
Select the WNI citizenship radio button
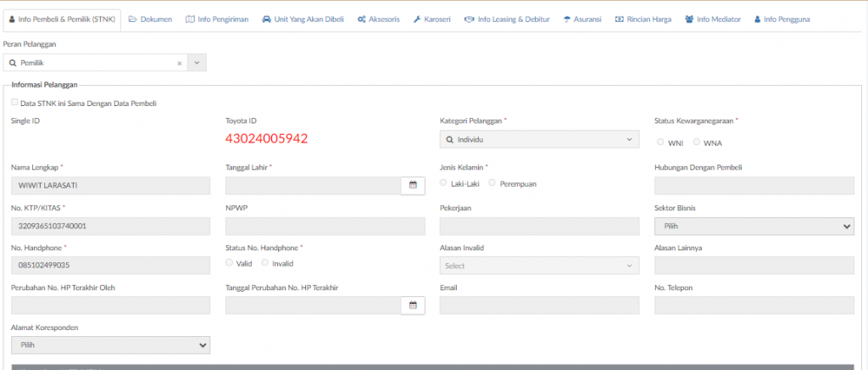coord(660,143)
